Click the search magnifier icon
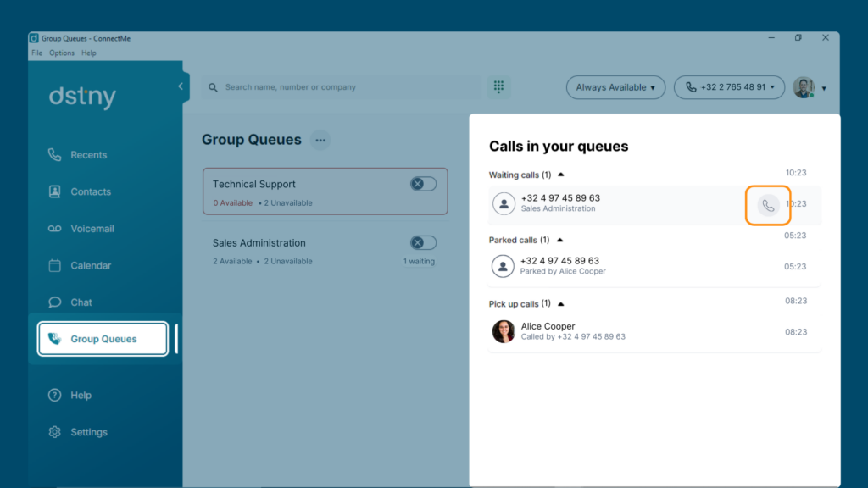The height and width of the screenshot is (488, 868). click(213, 87)
